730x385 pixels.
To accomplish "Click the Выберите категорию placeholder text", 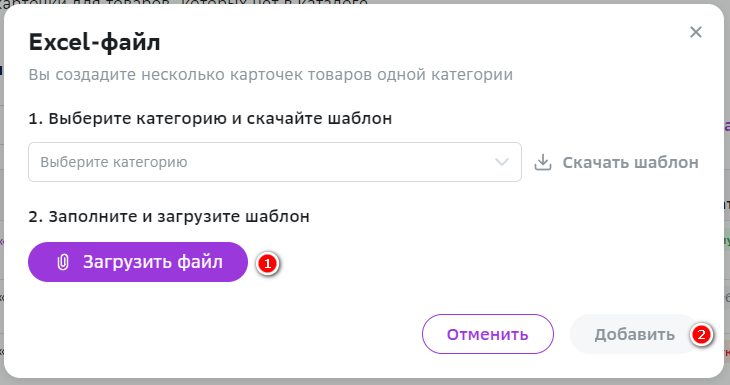I will click(x=114, y=162).
